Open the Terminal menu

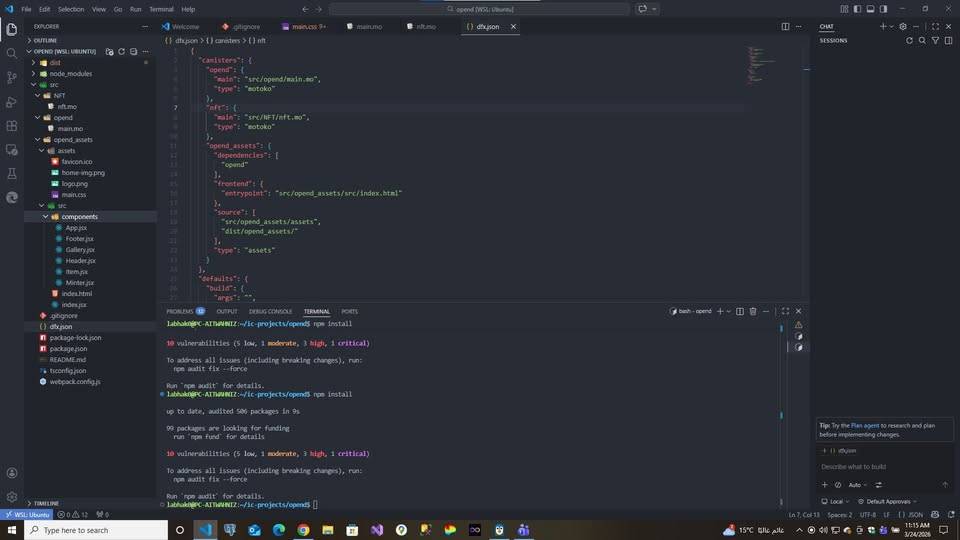[x=161, y=9]
